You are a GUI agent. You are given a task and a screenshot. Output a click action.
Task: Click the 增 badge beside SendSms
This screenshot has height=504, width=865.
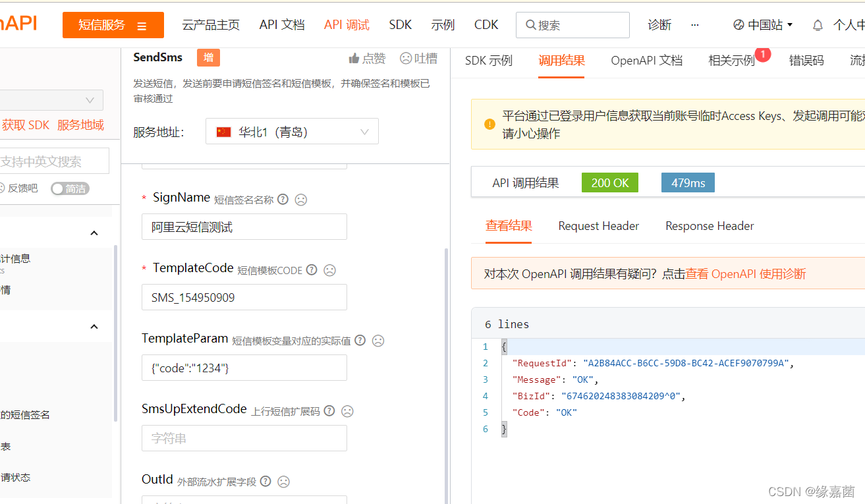(208, 58)
